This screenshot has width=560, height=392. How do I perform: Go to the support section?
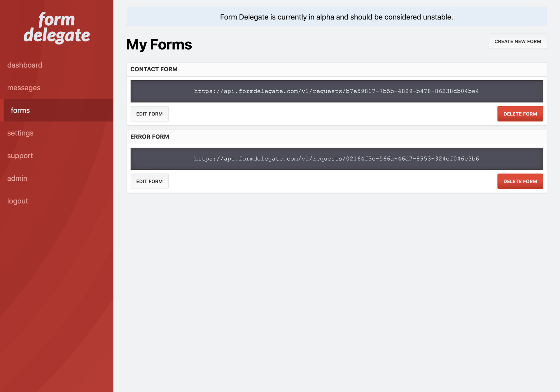(20, 156)
